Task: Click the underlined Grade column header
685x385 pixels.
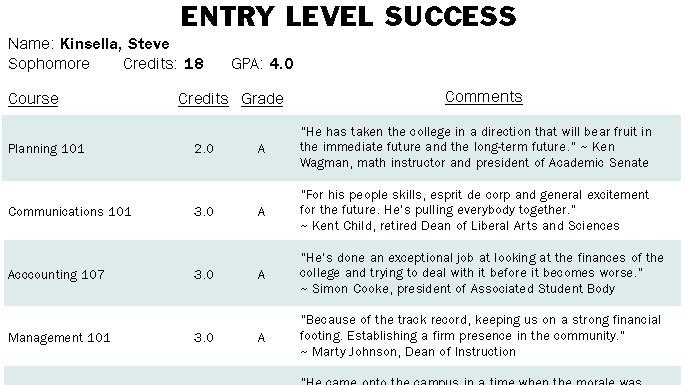Action: coord(262,99)
